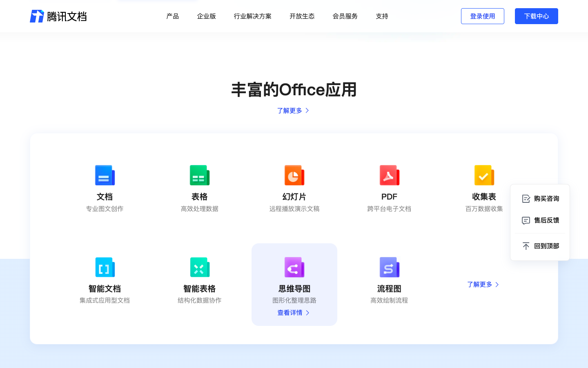Viewport: 588px width, 368px height.
Task: Open the 智能表格 smart sheet icon
Action: point(200,267)
